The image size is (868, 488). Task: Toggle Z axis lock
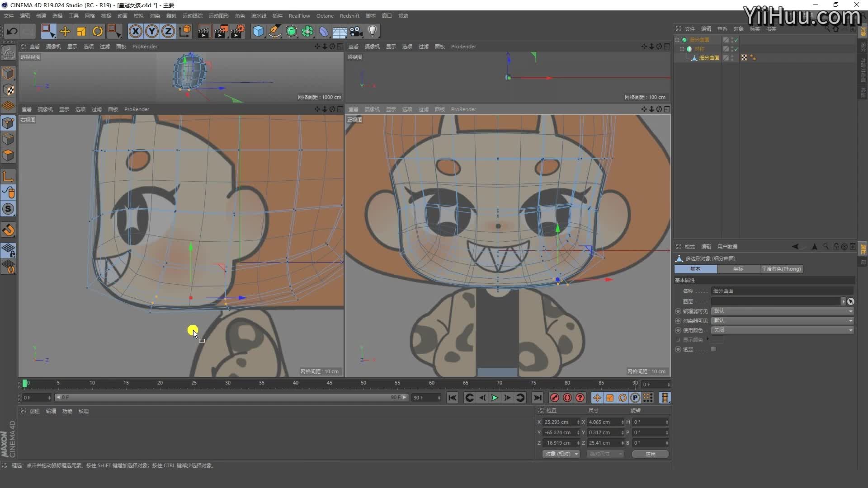(168, 31)
